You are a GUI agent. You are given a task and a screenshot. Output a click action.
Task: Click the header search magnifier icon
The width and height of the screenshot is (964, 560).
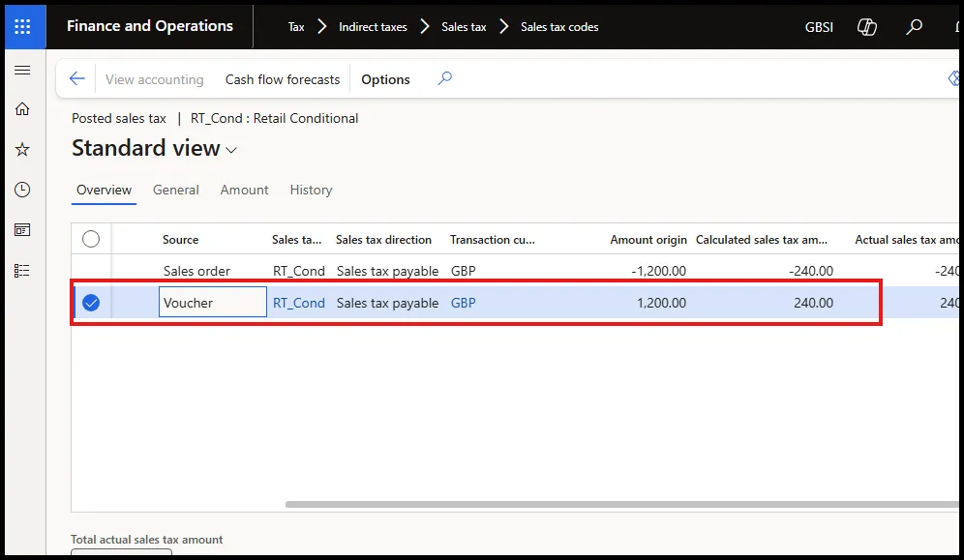pos(915,26)
